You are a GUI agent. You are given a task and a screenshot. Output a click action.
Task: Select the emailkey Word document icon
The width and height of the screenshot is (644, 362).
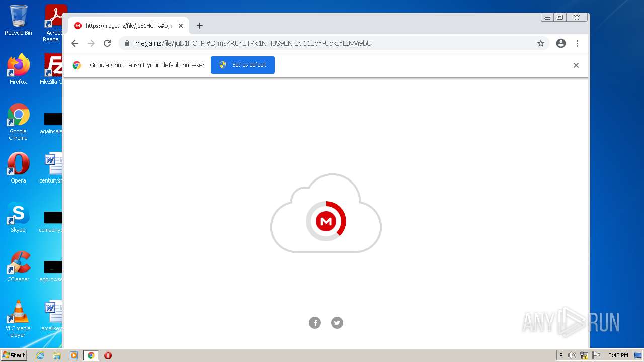tap(52, 316)
